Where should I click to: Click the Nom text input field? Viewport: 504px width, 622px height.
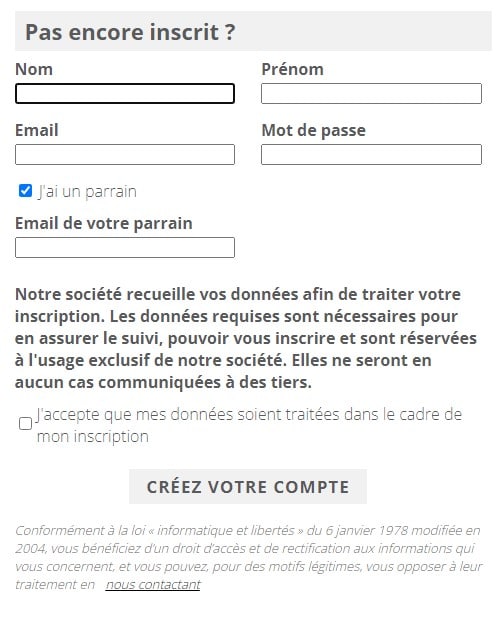pyautogui.click(x=125, y=94)
